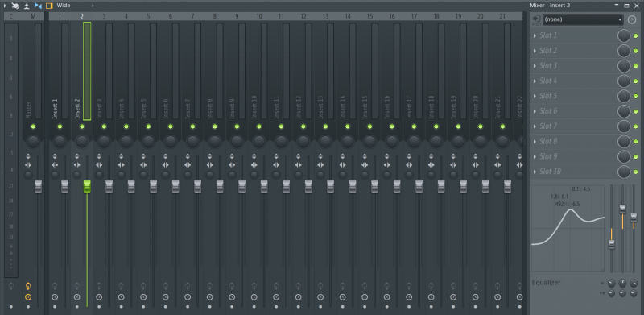
Task: Click the Slot 2 mix level knob
Action: pos(624,51)
